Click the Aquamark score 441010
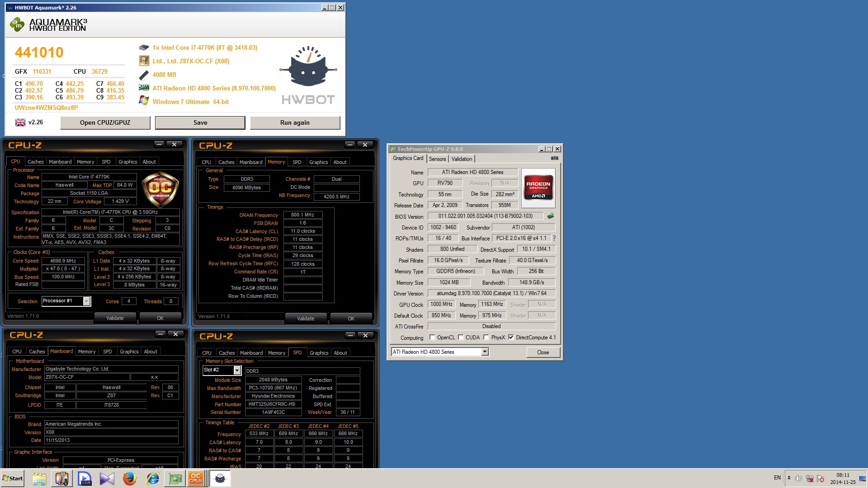This screenshot has width=868, height=488. pos(39,52)
